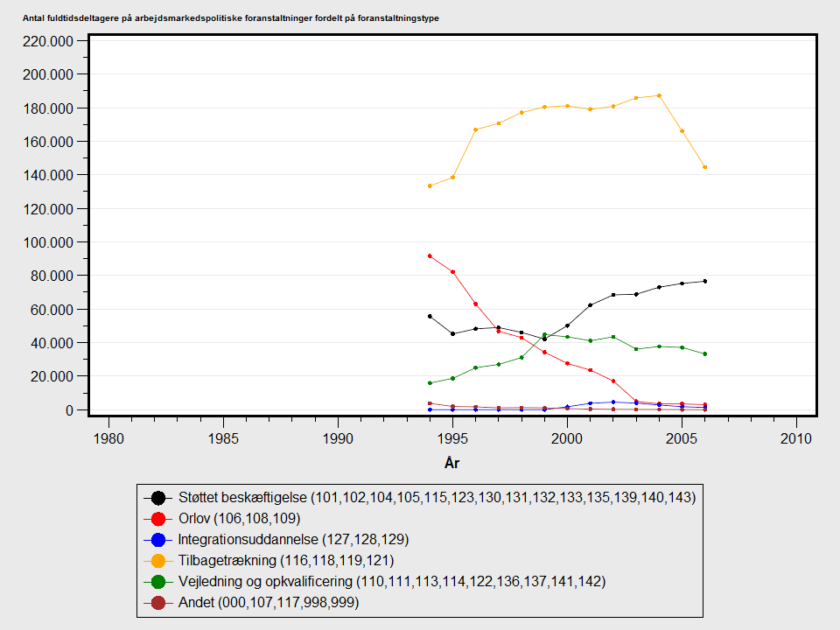Select the Andet (000,107,117,998,999) legend text
The height and width of the screenshot is (630, 840).
(x=269, y=603)
